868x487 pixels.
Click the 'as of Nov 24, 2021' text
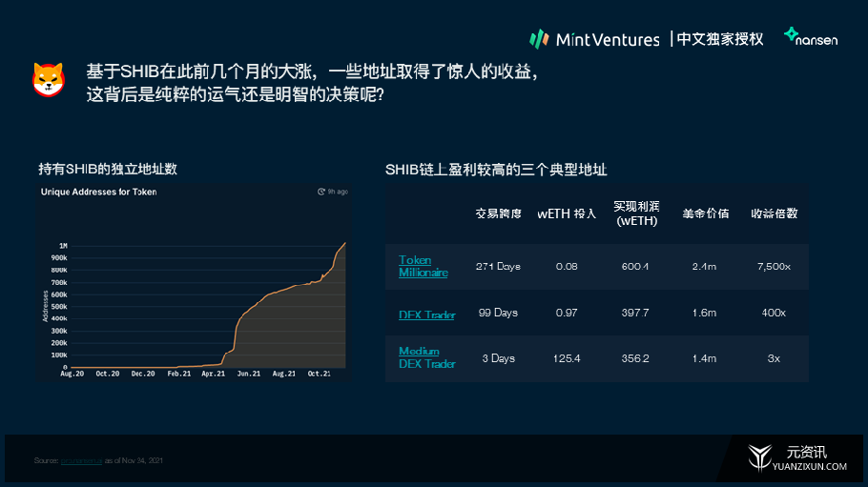click(134, 460)
